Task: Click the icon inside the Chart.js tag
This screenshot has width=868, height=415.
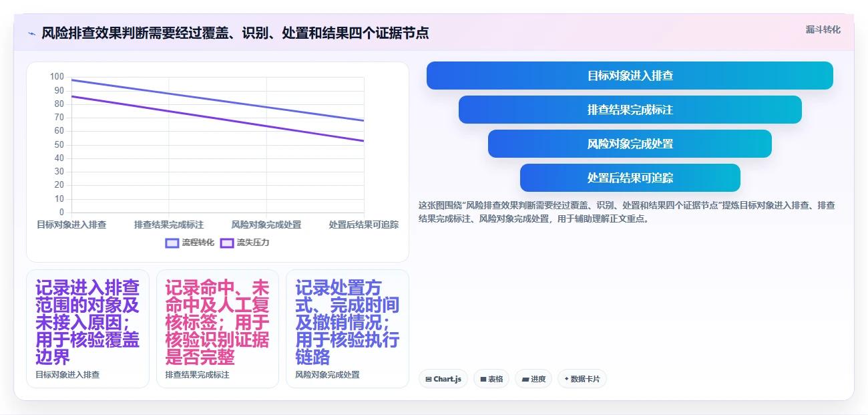Action: [x=429, y=379]
